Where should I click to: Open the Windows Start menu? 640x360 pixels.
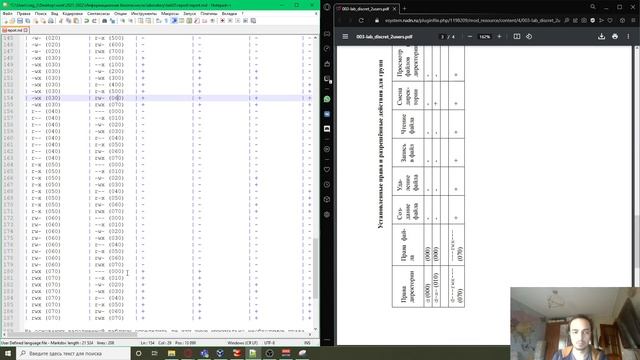tap(8, 353)
